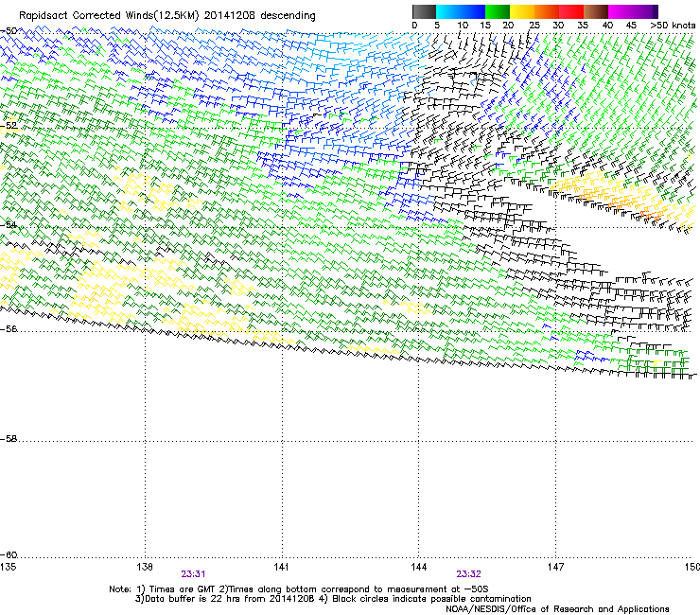Click the 144 longitude axis label
This screenshot has height=615, width=700.
418,567
